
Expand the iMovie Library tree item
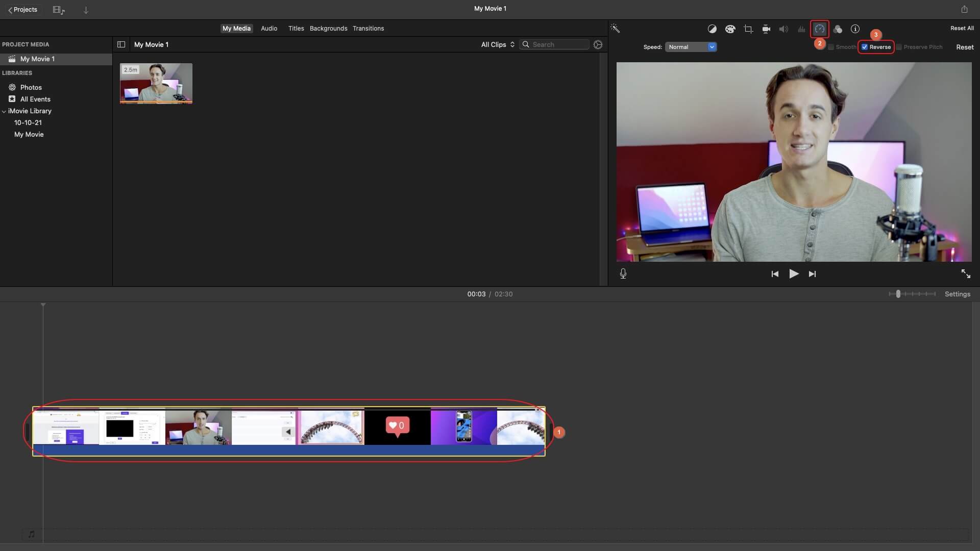coord(4,111)
